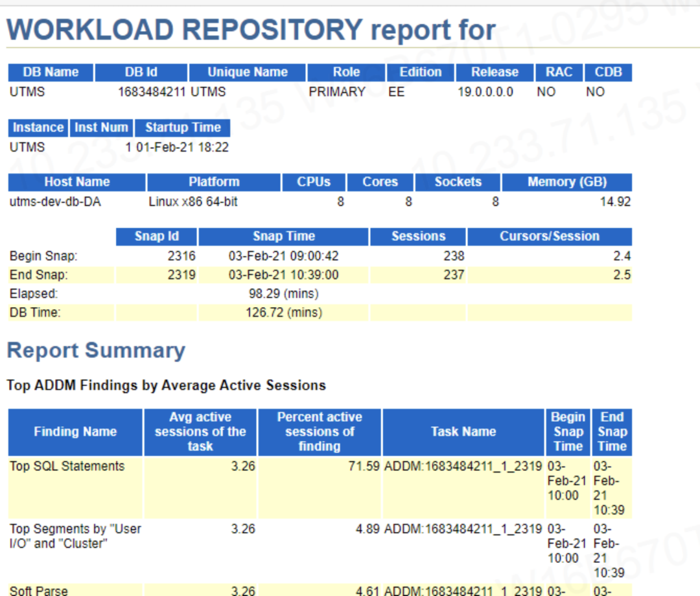
Task: Click the RAC column header
Action: [559, 73]
